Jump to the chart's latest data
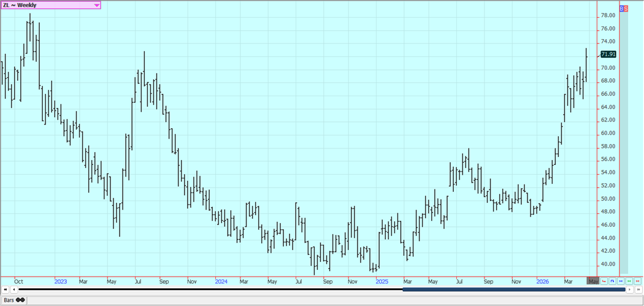 [638, 289]
